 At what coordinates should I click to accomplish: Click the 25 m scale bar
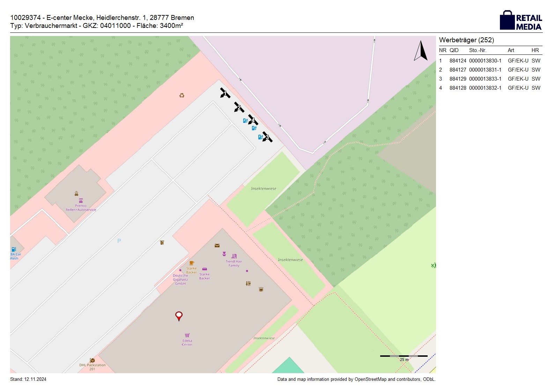pos(404,356)
